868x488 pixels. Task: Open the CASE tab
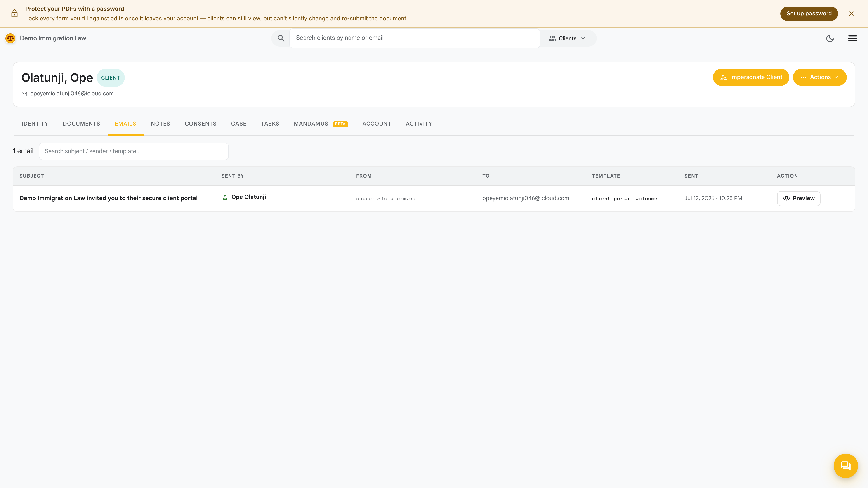click(x=238, y=124)
